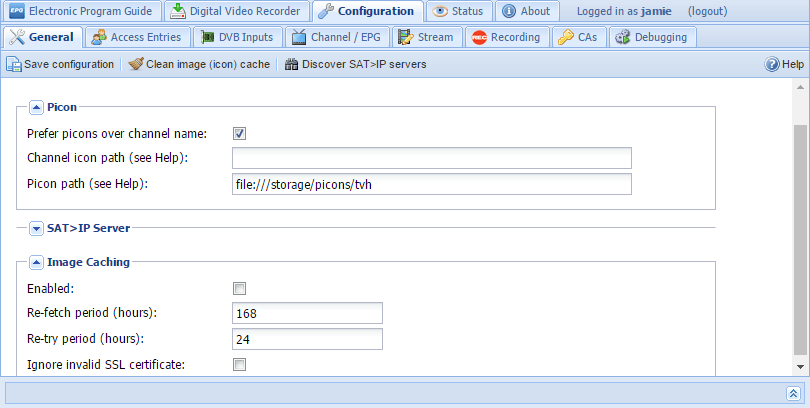Expand the SAT>IP Server section
This screenshot has height=408, width=810.
(x=36, y=228)
